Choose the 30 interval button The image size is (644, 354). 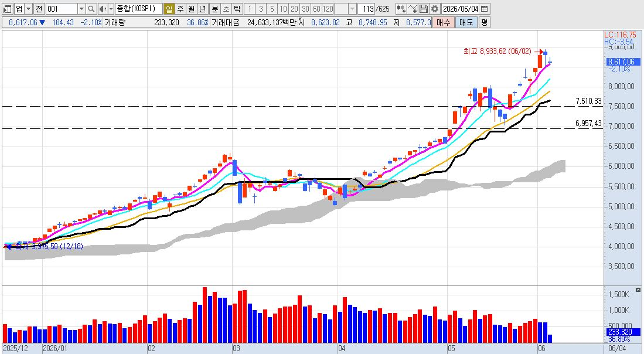coord(305,9)
